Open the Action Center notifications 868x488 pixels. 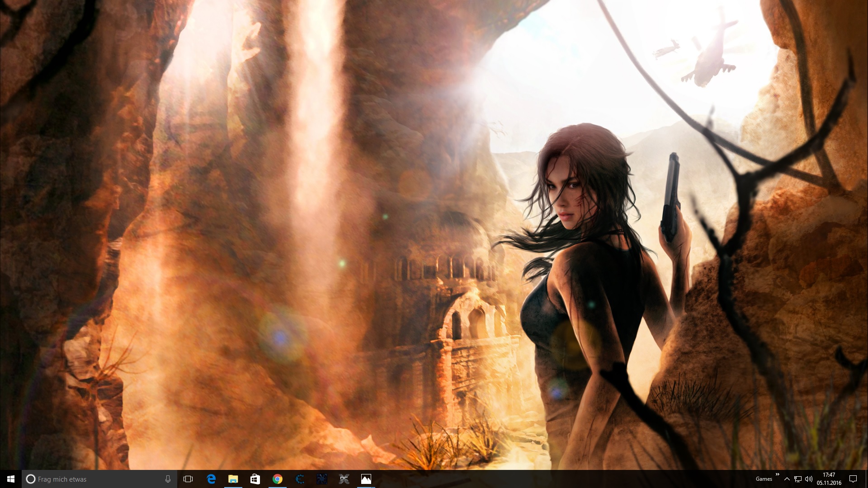coord(853,479)
